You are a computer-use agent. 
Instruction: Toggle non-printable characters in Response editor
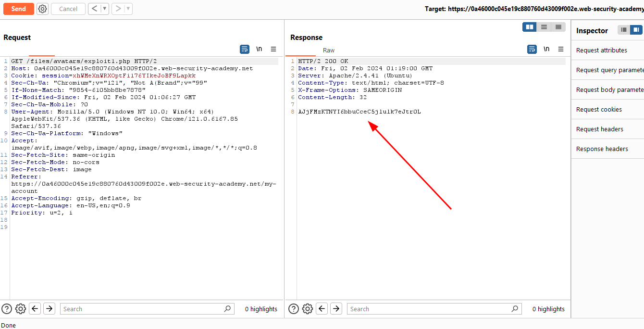(546, 49)
